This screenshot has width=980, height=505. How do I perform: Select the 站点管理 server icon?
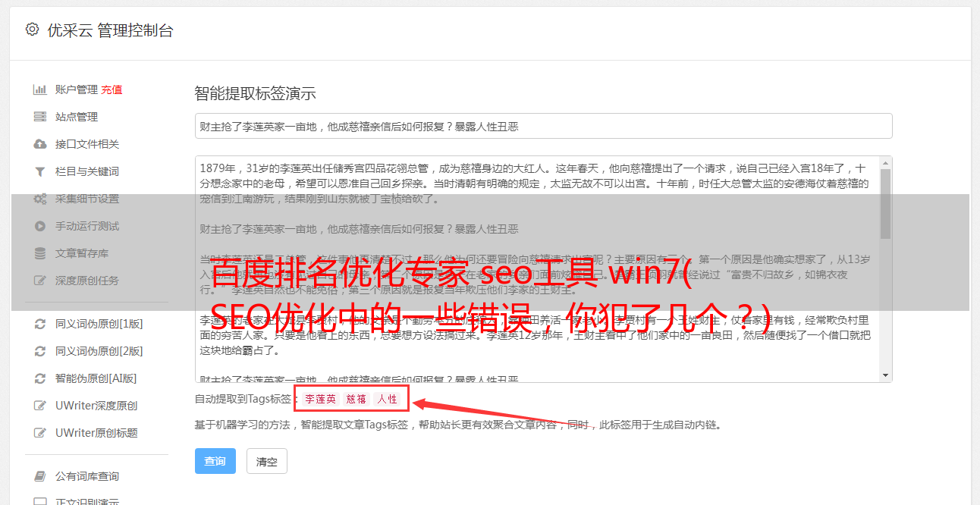[x=40, y=117]
